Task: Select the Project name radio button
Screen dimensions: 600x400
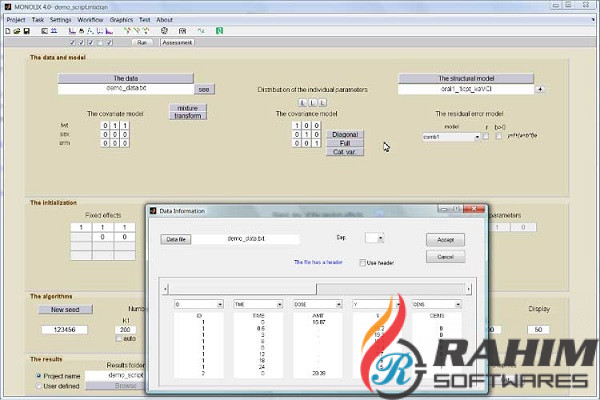Action: tap(39, 376)
